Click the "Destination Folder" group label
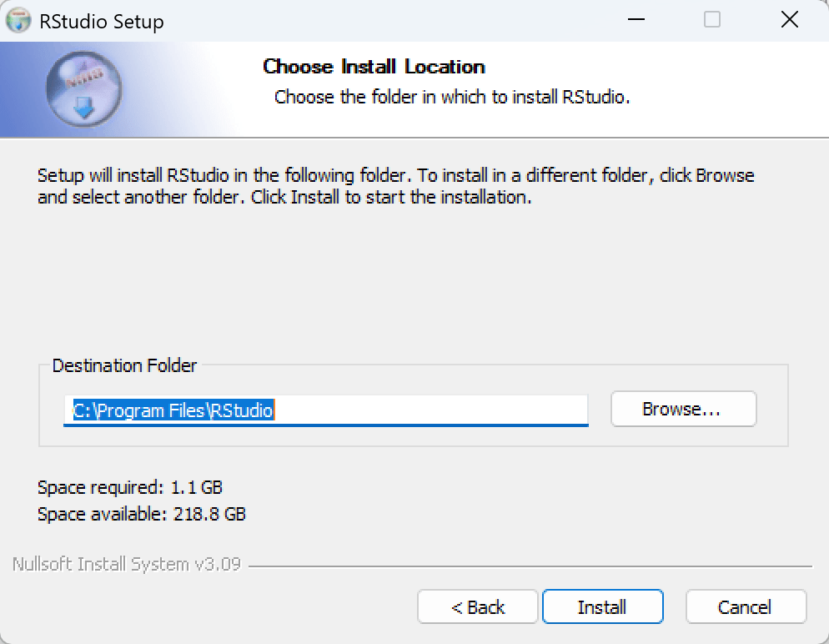The height and width of the screenshot is (644, 829). point(124,365)
